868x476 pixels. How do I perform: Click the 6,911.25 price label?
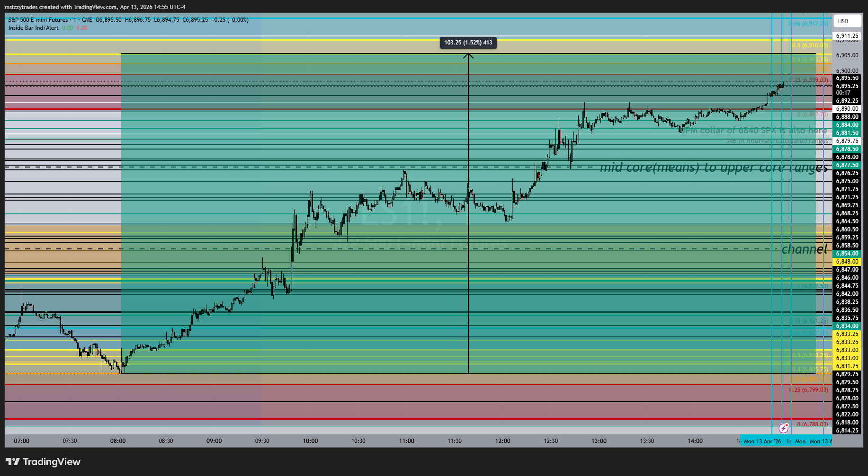[x=847, y=36]
